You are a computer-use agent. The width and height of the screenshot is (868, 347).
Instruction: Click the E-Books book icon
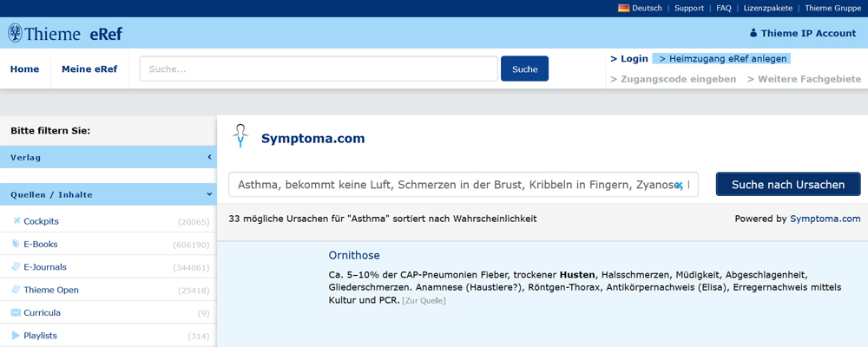(16, 244)
